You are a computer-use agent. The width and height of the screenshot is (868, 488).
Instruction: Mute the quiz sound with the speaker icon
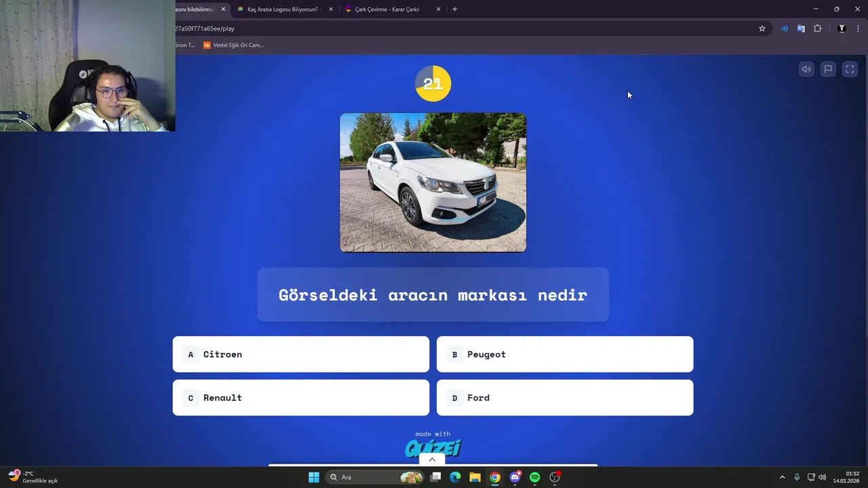(806, 69)
